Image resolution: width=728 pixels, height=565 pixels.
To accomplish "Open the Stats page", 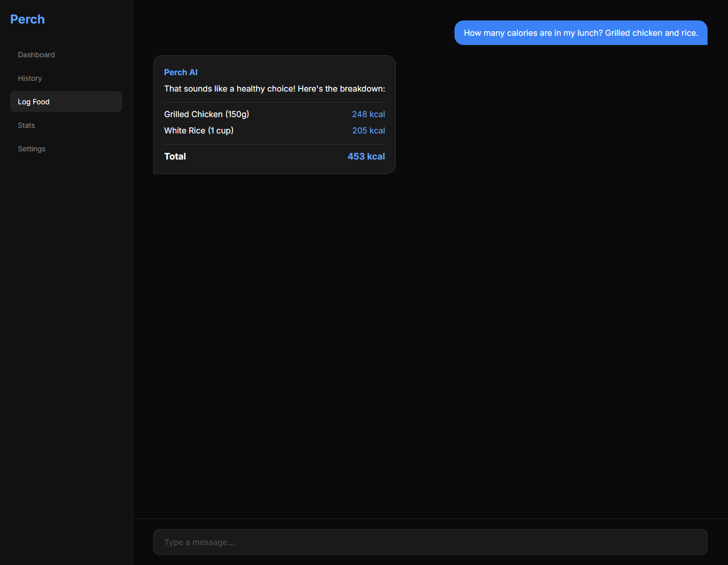I will click(26, 125).
